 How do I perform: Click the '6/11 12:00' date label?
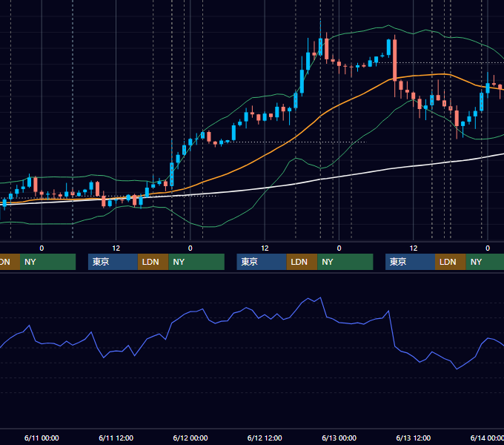tap(116, 438)
